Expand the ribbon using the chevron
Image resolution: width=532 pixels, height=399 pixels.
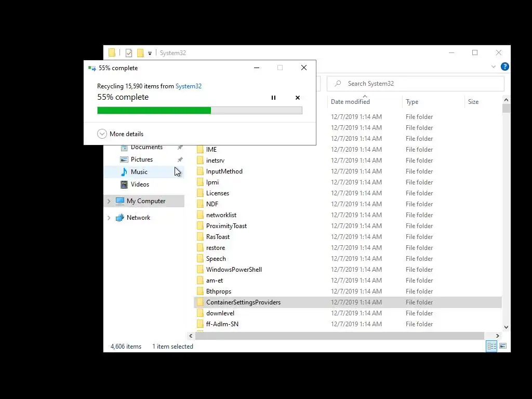494,67
